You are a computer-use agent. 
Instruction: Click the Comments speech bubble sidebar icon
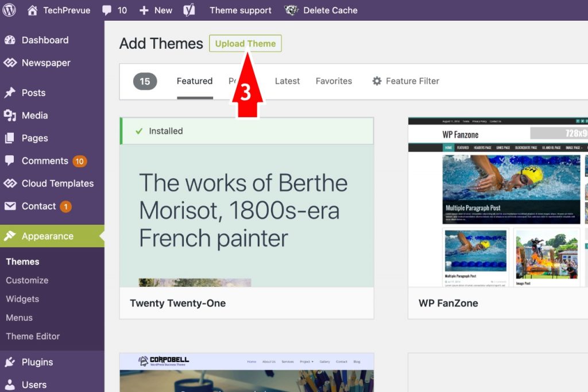10,161
